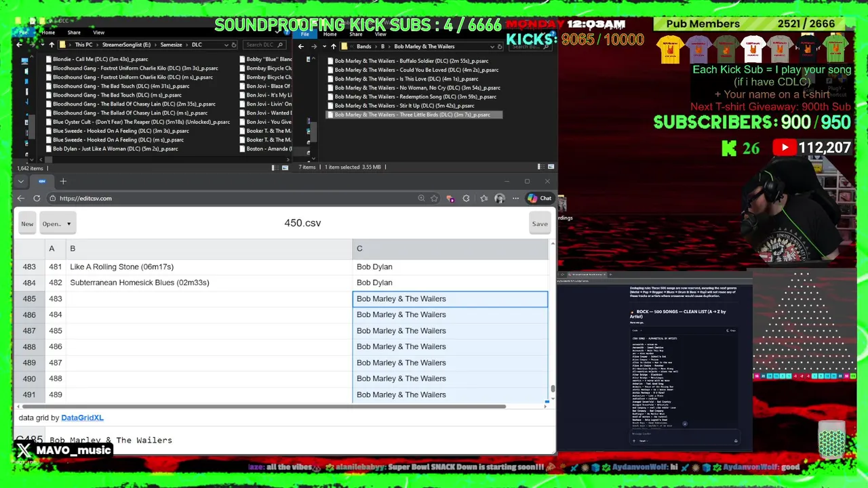Select the Three Little Birds psarc file
The width and height of the screenshot is (868, 488).
click(414, 115)
